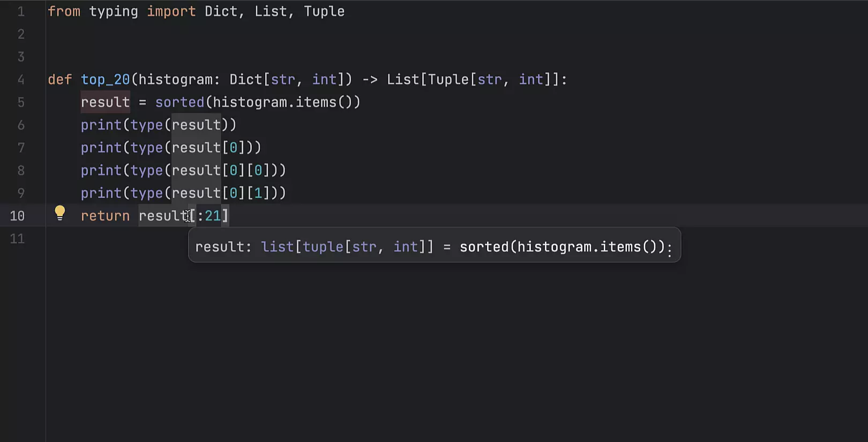
Task: Click the "typing" module name
Action: coord(114,12)
